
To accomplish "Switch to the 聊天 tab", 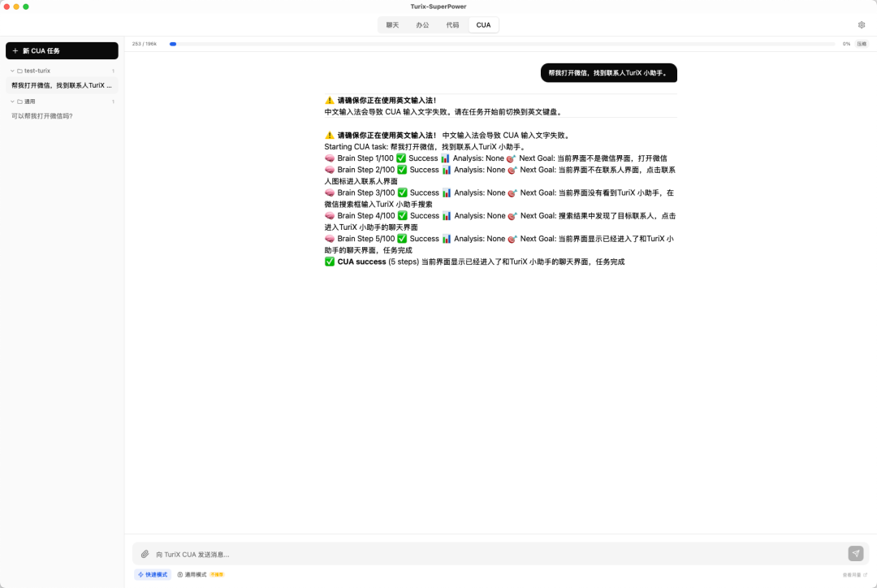I will coord(392,25).
